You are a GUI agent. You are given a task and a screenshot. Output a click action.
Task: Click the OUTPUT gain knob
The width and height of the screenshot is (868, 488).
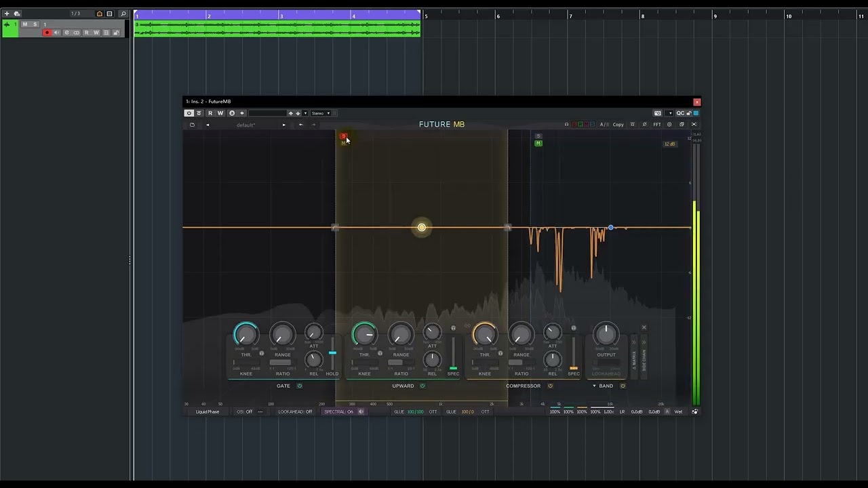[x=606, y=334]
